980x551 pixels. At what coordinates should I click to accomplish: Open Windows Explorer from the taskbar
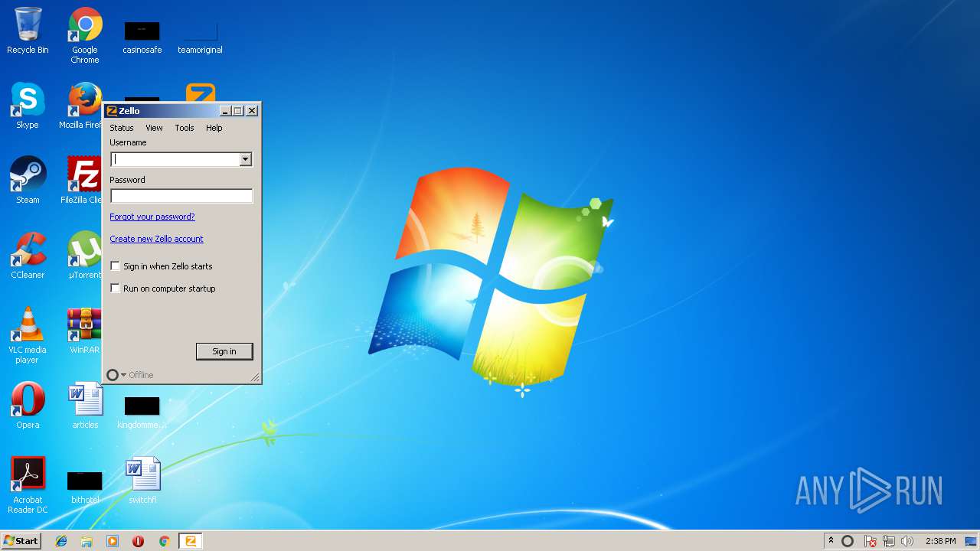87,541
